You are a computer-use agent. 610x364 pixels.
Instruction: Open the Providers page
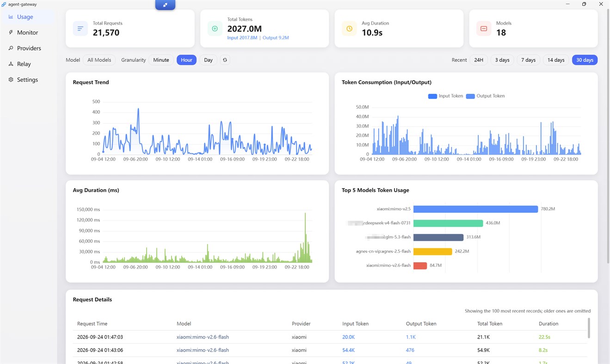(x=28, y=48)
